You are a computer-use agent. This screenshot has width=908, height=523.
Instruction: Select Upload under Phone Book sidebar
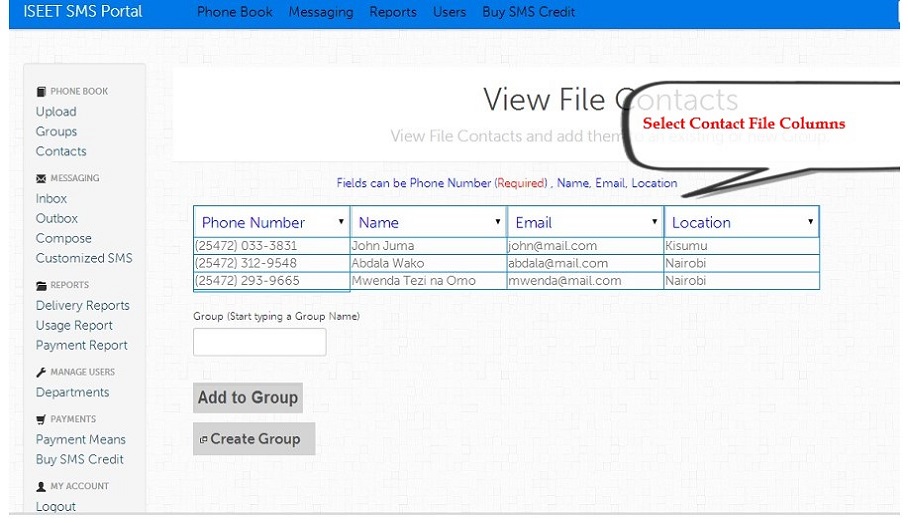click(56, 112)
